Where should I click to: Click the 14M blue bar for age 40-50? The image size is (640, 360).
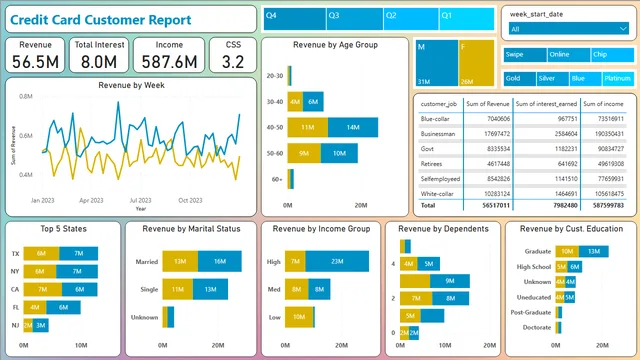(353, 127)
